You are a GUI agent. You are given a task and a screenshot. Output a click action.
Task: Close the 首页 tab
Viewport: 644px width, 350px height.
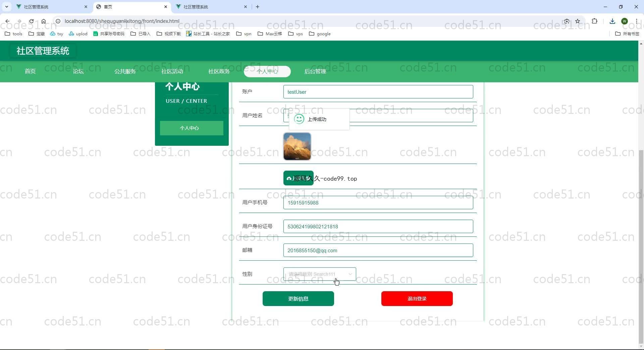[166, 7]
